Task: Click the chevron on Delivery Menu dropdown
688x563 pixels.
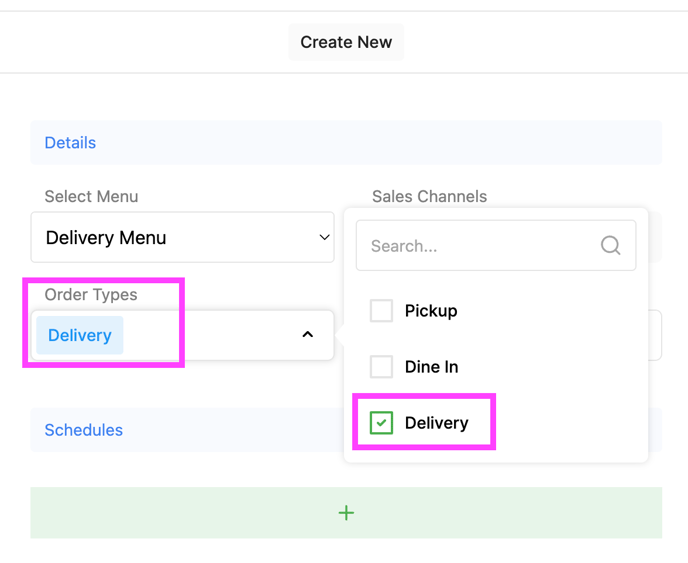Action: [324, 238]
